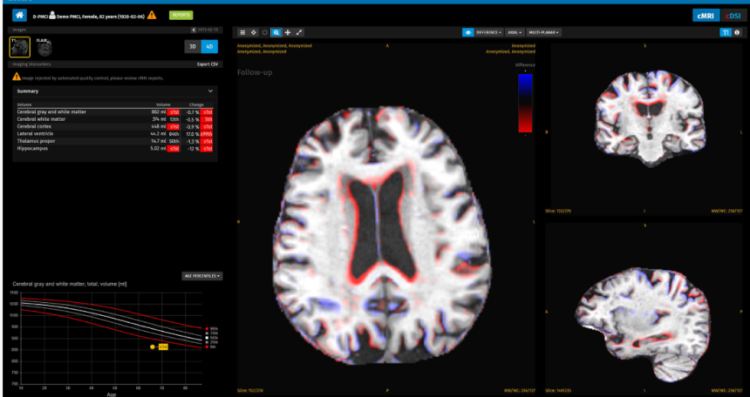Viewport: 750px width, 397px height.
Task: Switch to the cMRI tab
Action: click(706, 15)
